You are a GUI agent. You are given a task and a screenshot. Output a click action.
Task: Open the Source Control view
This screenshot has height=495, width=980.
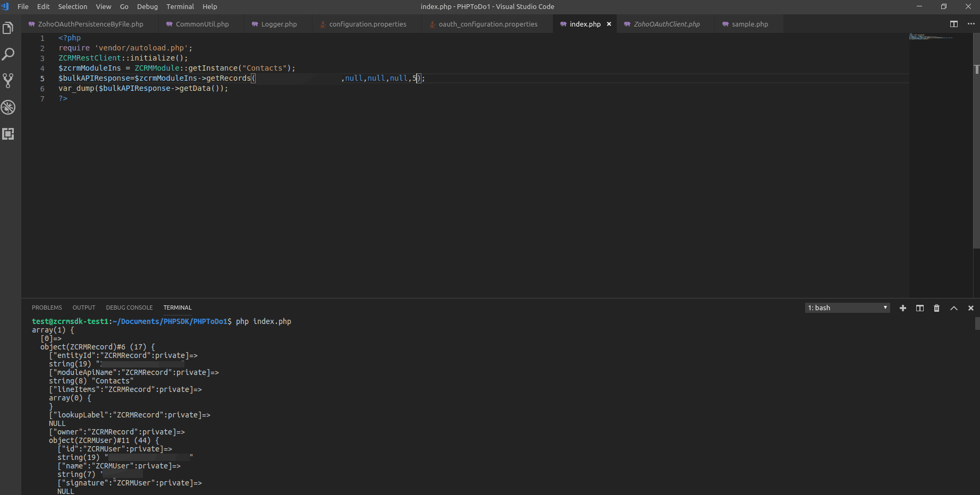tap(8, 81)
